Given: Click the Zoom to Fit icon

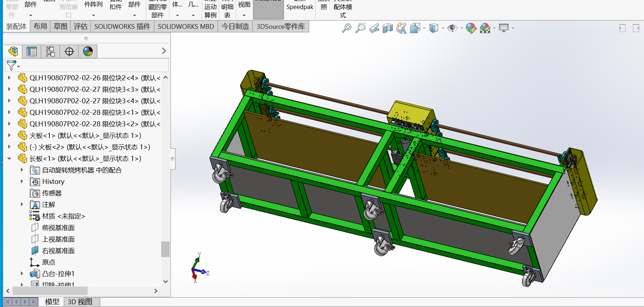Looking at the screenshot, I should click(346, 28).
